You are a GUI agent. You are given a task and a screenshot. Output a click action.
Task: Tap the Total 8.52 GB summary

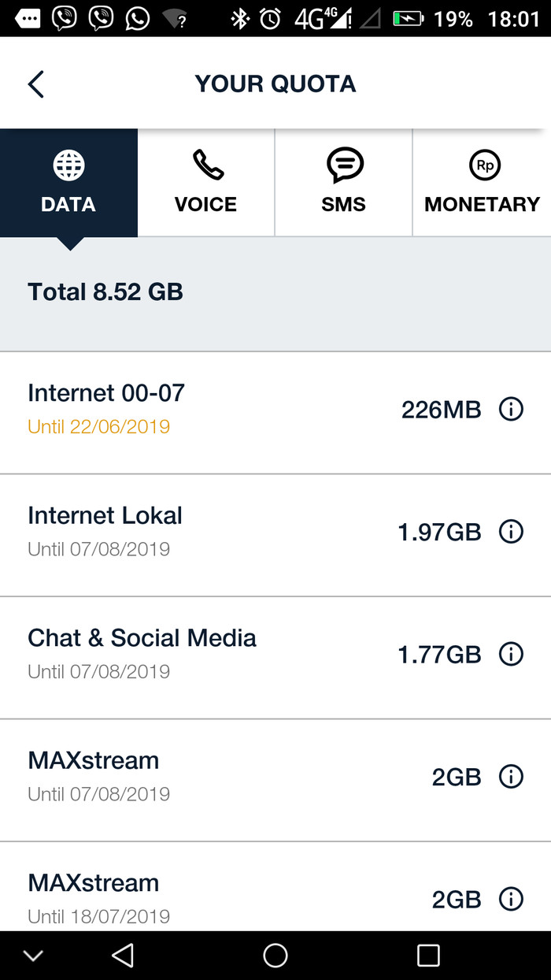click(x=105, y=292)
